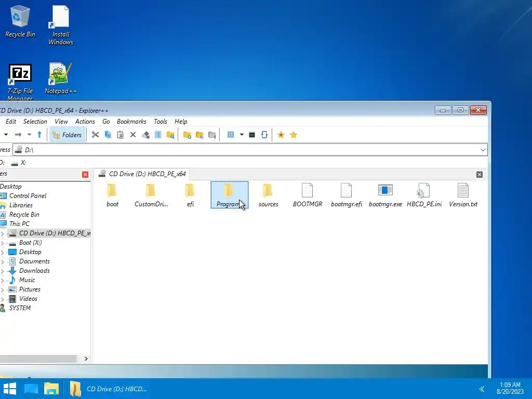Screen dimensions: 532x399
Task: Select the Program folder
Action: [x=229, y=195]
